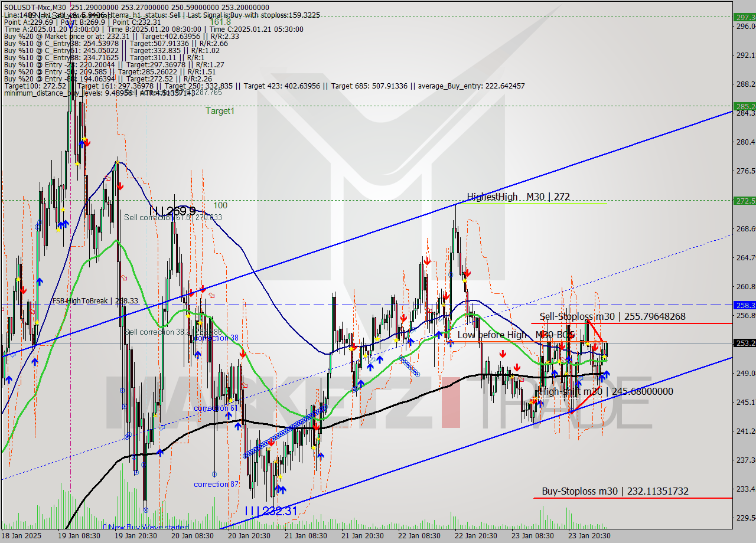Click the '0 New Buy Wave started' label
The width and height of the screenshot is (756, 543).
[146, 527]
